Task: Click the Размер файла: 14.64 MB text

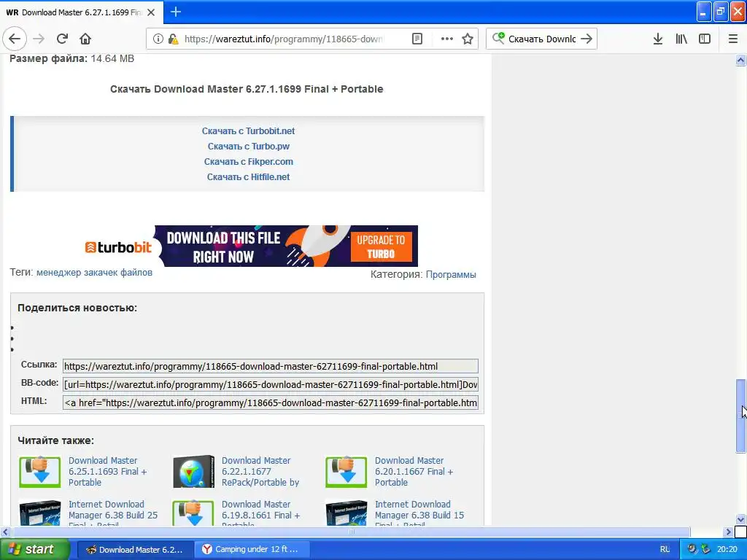Action: coord(72,58)
